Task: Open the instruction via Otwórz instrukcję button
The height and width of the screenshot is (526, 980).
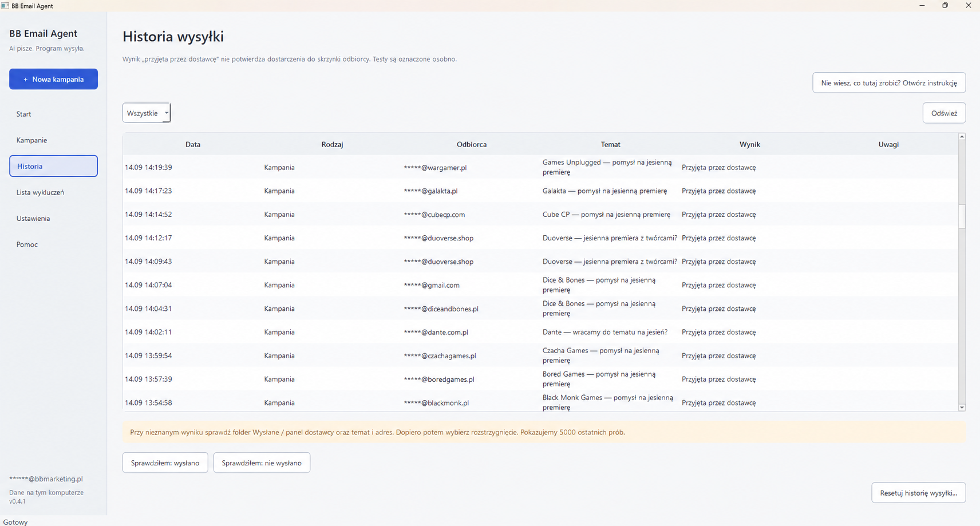Action: (x=889, y=82)
